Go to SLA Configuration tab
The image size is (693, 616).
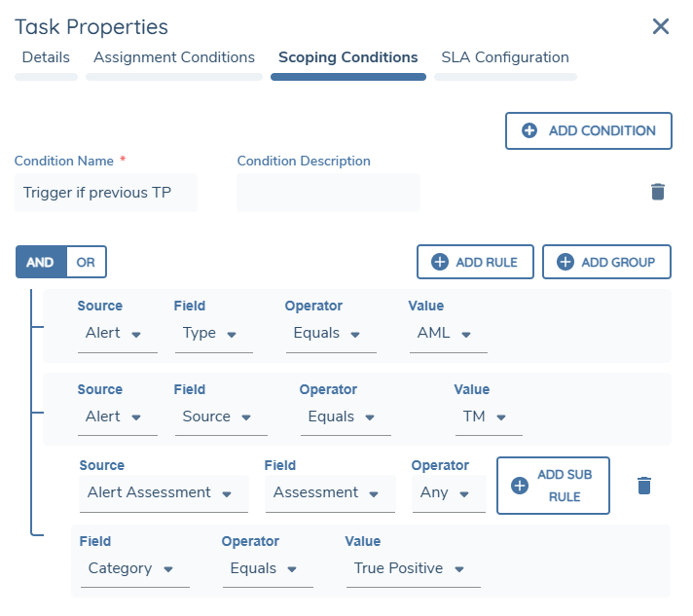[505, 57]
